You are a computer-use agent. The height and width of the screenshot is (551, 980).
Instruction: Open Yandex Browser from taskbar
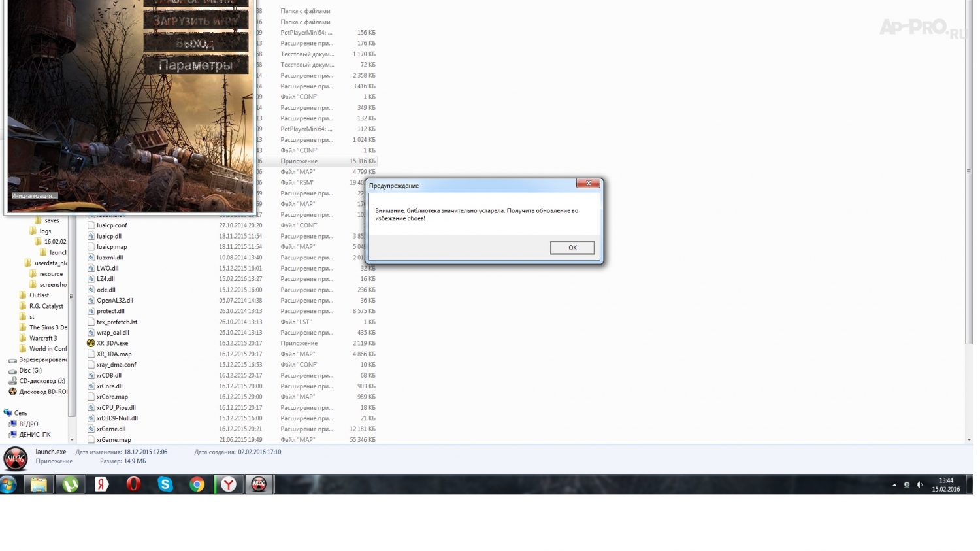click(229, 484)
